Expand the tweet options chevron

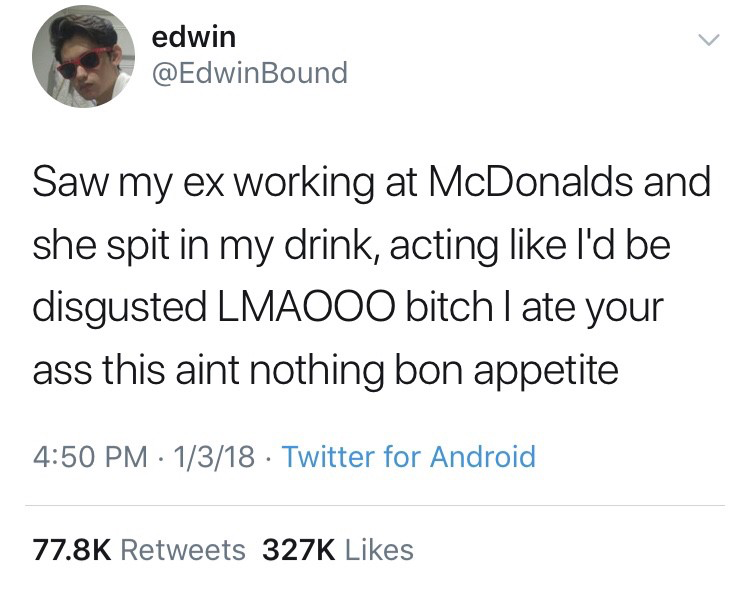coord(708,40)
